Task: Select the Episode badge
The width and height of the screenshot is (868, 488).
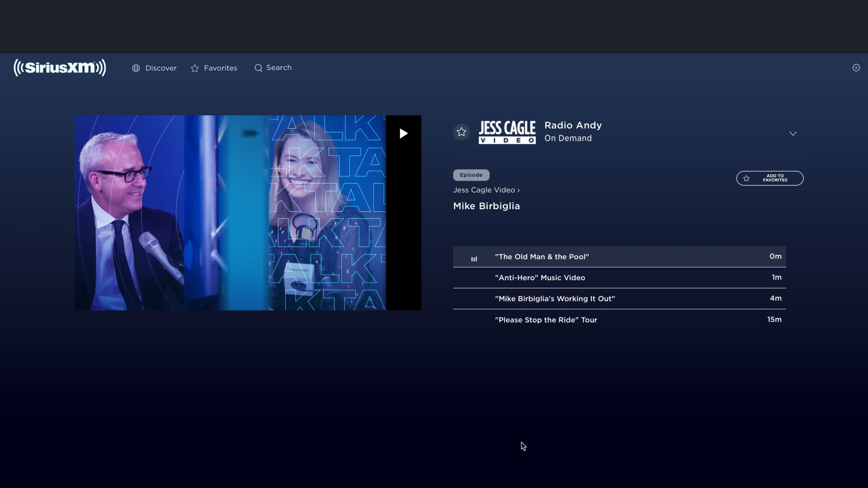Action: click(x=471, y=175)
